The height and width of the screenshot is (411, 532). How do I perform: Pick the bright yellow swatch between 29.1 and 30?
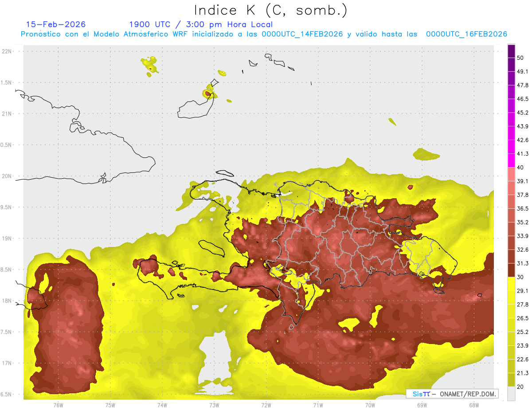click(x=511, y=284)
